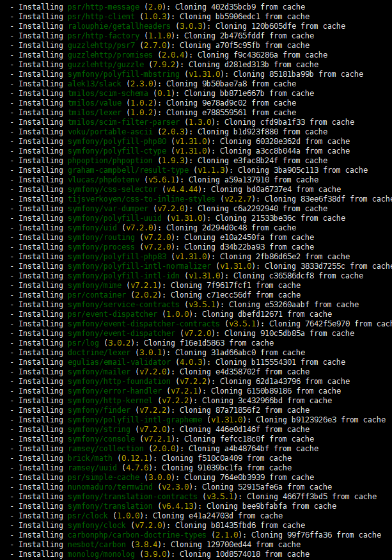Click the guzzlehttp/guzzle package name
This screenshot has height=560, width=392.
pyautogui.click(x=106, y=65)
